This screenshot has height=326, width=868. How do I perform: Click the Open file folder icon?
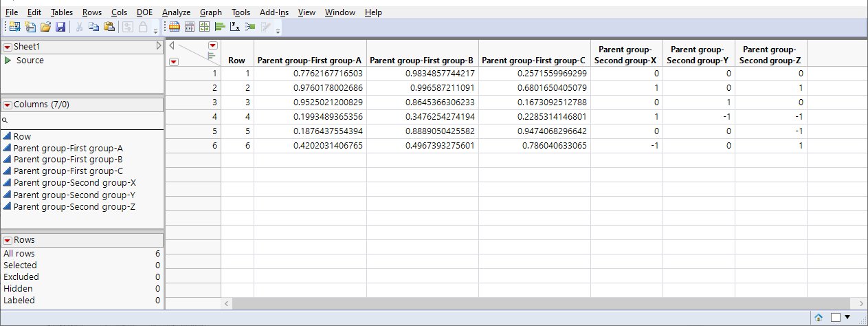click(x=45, y=27)
